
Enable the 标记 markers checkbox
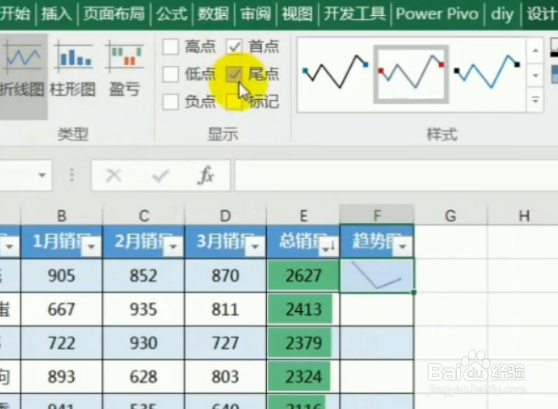click(x=234, y=102)
